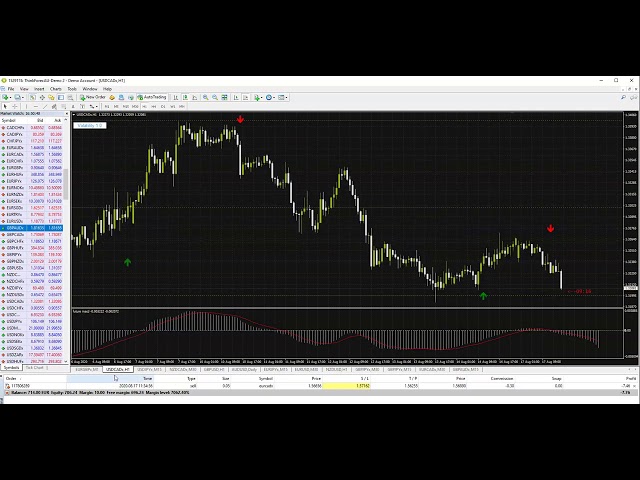The image size is (640, 480).
Task: Open the new chart icon dropdown
Action: 9,97
